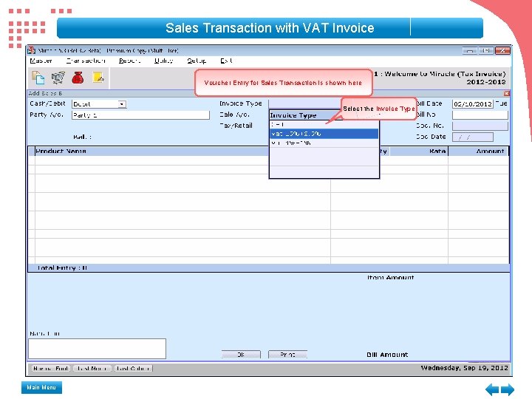Open the Report menu
This screenshot has height=399, width=532.
pos(129,61)
